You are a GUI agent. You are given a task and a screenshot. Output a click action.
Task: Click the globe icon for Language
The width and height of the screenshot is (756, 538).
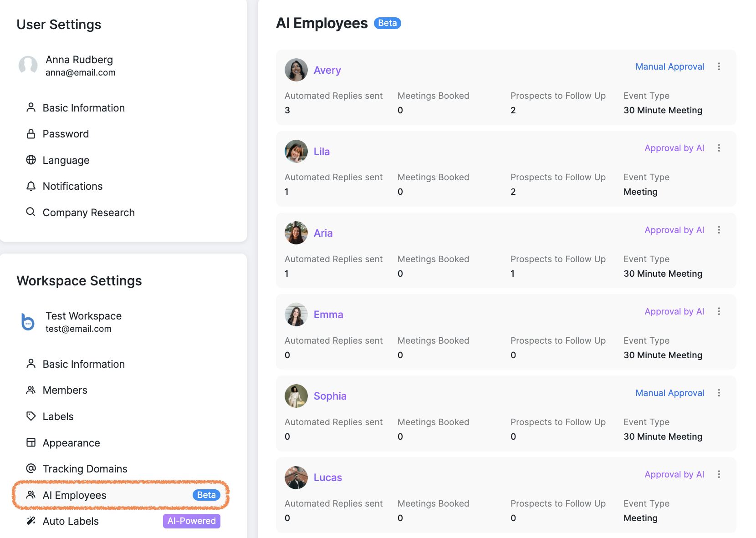[31, 160]
